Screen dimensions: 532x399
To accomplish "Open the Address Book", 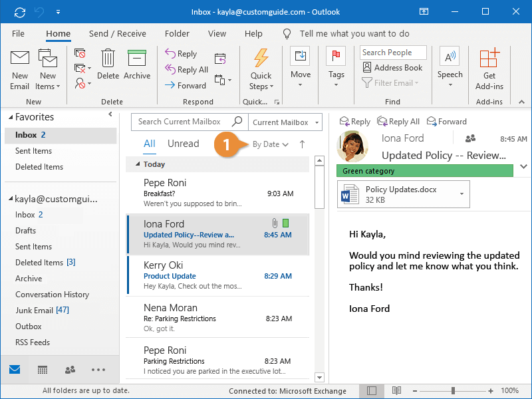I will point(392,68).
